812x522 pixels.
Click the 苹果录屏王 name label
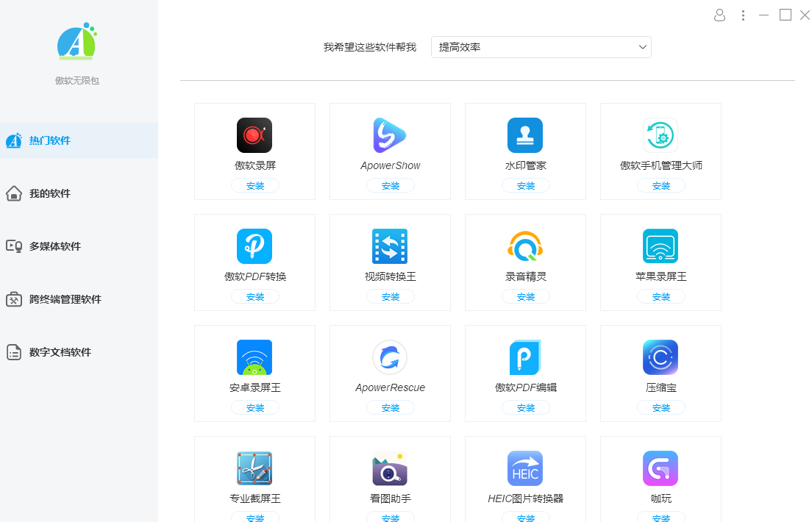pos(660,276)
